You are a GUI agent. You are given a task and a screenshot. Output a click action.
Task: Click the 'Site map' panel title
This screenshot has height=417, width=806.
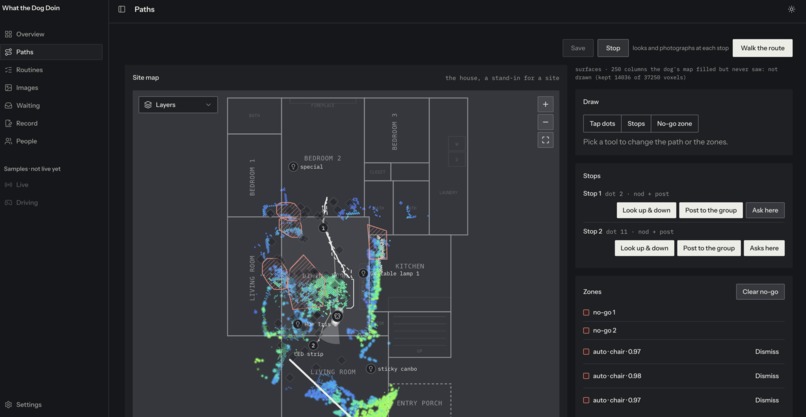click(x=146, y=78)
